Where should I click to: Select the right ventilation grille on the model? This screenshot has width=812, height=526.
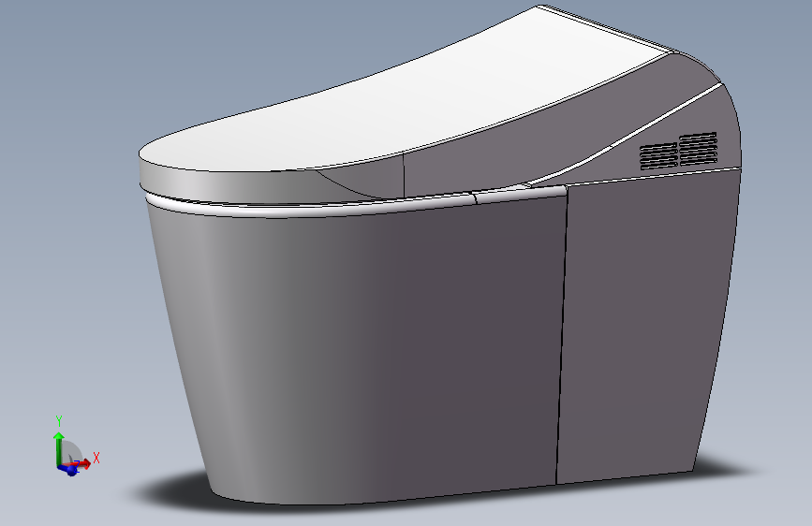tap(698, 149)
